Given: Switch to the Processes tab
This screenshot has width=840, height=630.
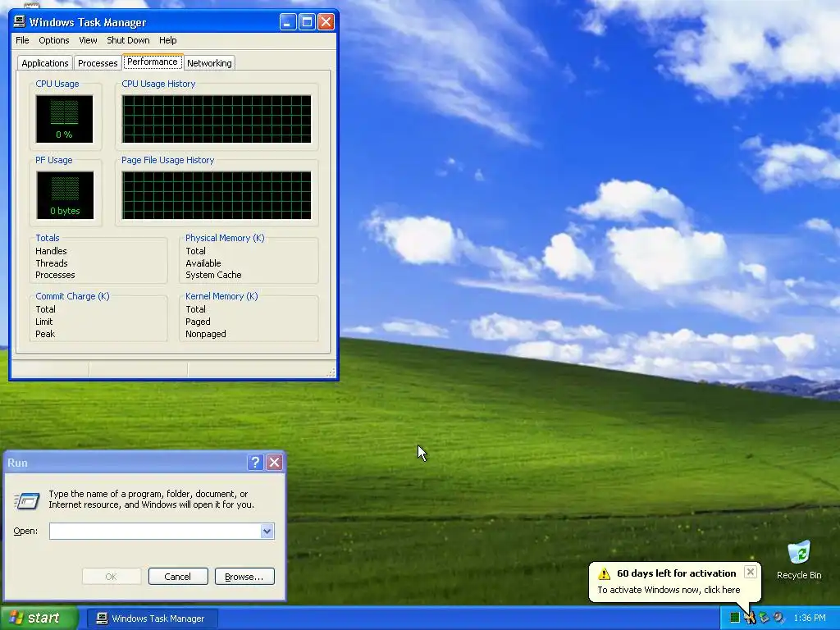Looking at the screenshot, I should coord(98,63).
